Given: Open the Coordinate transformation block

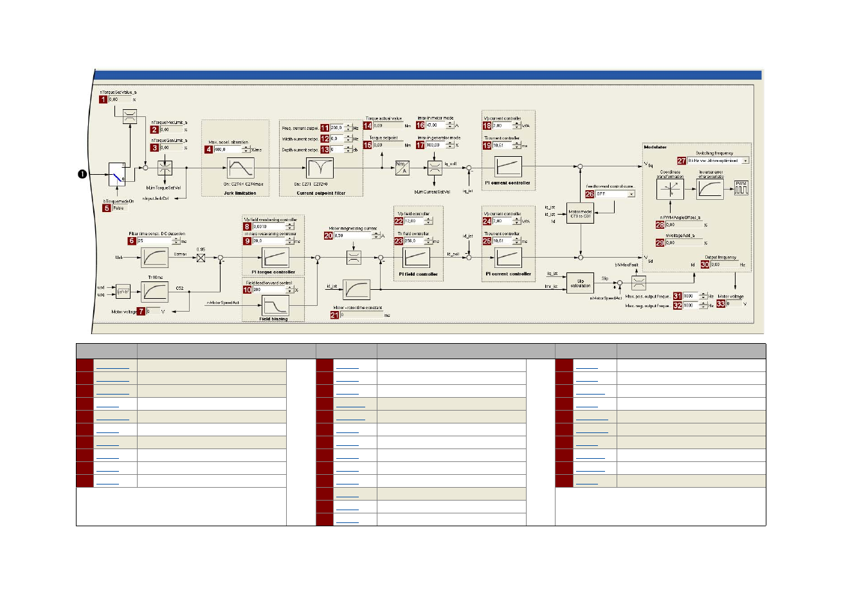Looking at the screenshot, I should click(x=670, y=189).
